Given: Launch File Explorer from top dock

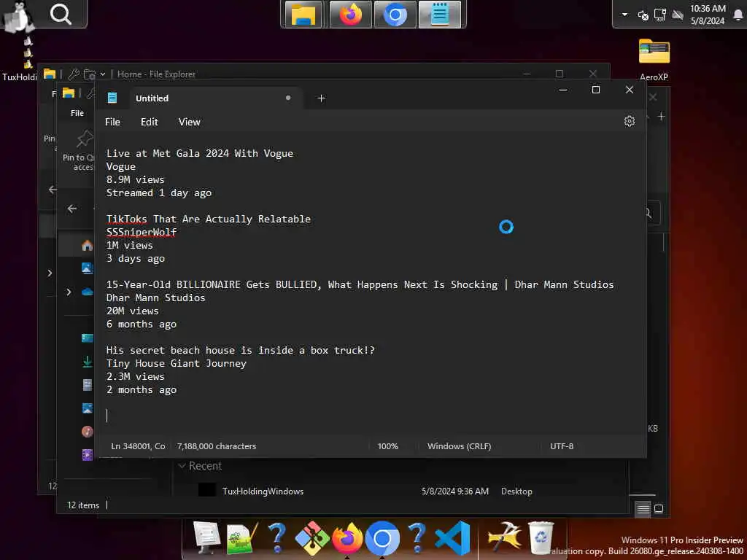Looking at the screenshot, I should pos(303,15).
